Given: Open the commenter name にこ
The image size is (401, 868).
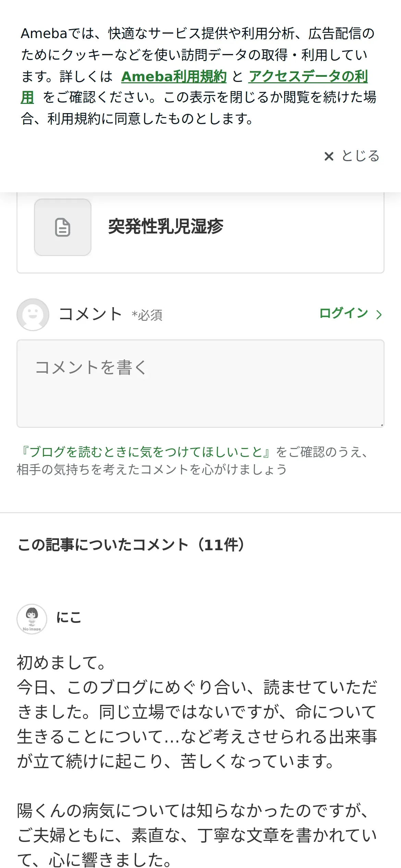Looking at the screenshot, I should [x=69, y=617].
